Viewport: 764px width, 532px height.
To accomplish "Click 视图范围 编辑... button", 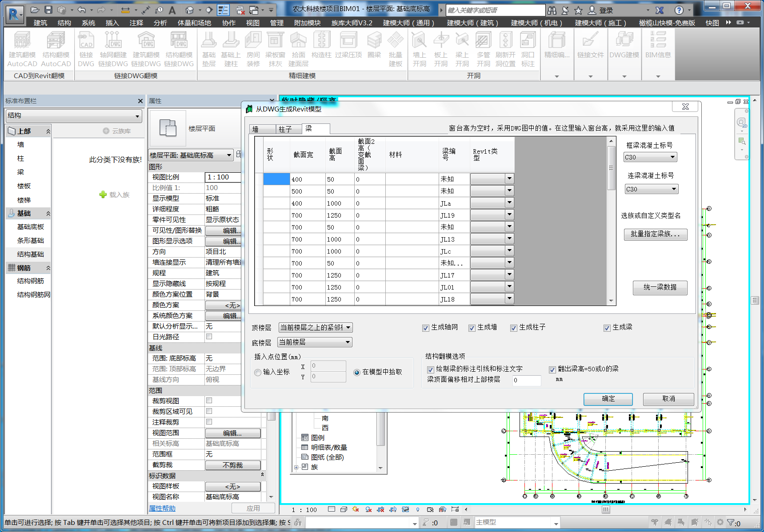I will point(232,433).
